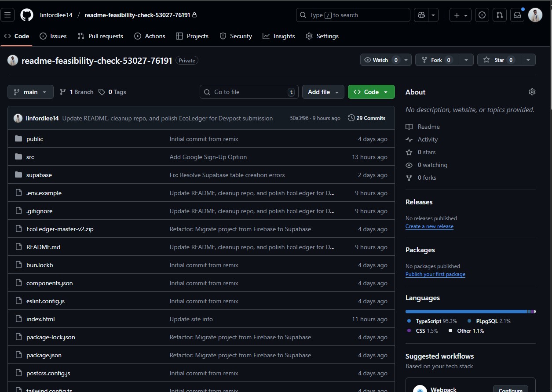This screenshot has height=392, width=552.
Task: Switch to the Actions tab
Action: click(150, 36)
